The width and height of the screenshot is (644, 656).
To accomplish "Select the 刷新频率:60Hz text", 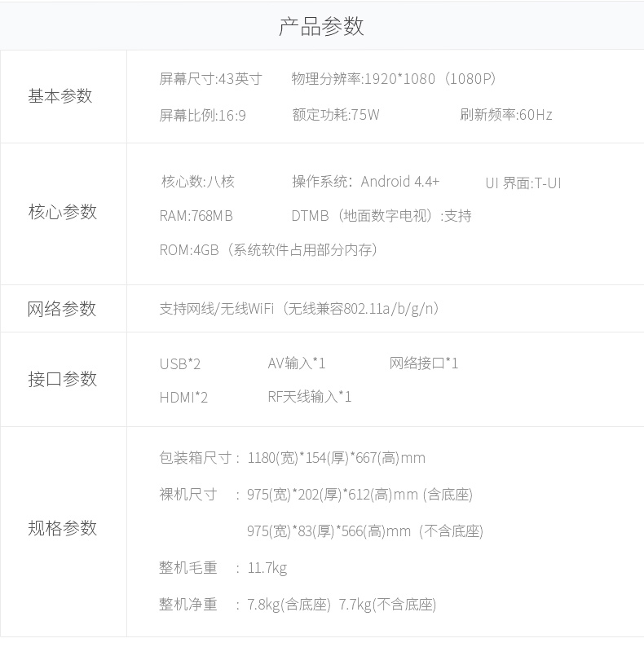I will point(505,115).
